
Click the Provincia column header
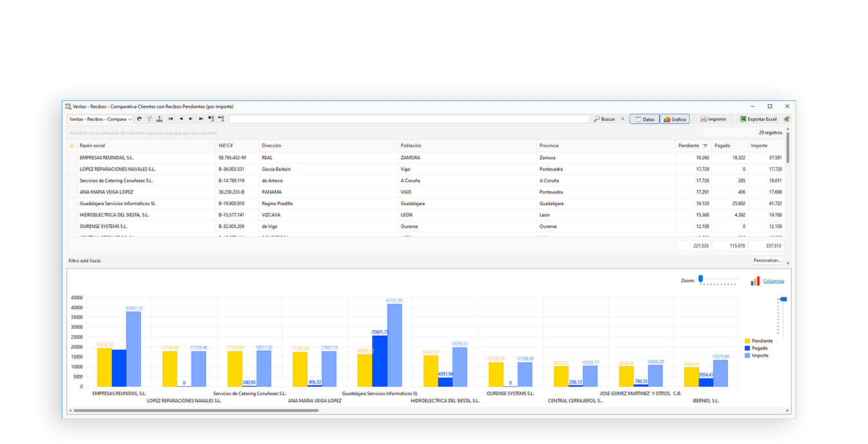pos(549,146)
